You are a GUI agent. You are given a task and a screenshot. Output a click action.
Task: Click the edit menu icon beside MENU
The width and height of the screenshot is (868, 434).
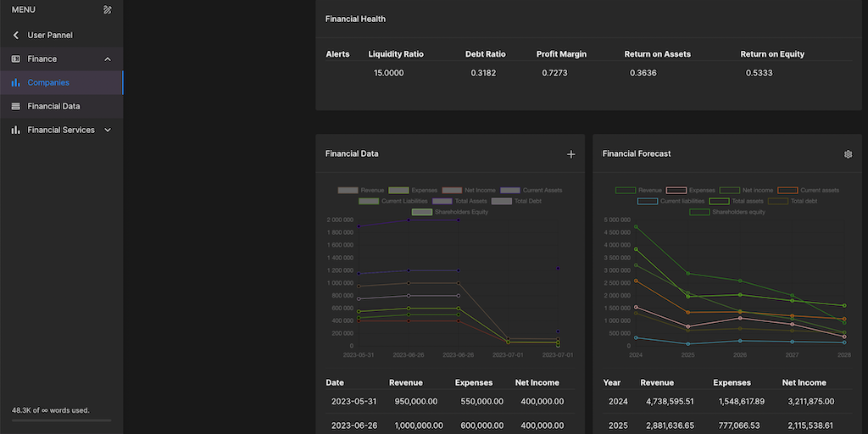point(107,10)
